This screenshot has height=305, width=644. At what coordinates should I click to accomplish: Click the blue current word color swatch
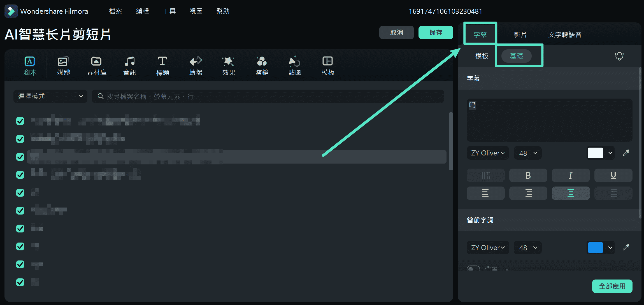(x=595, y=248)
